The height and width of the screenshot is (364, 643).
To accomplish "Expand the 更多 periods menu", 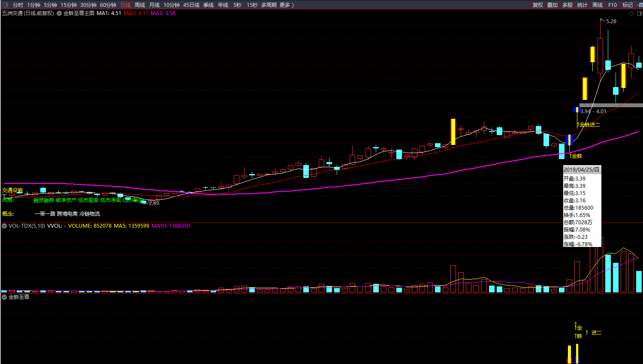I will [287, 5].
